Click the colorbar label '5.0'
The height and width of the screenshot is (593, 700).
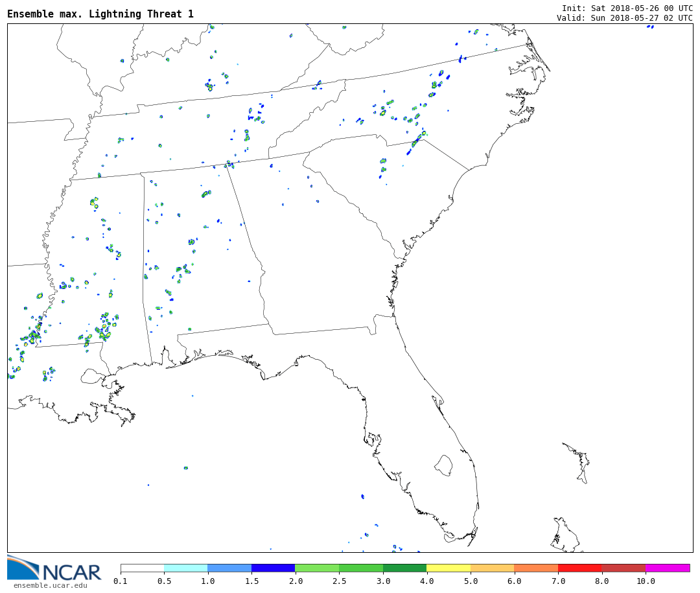pos(471,581)
